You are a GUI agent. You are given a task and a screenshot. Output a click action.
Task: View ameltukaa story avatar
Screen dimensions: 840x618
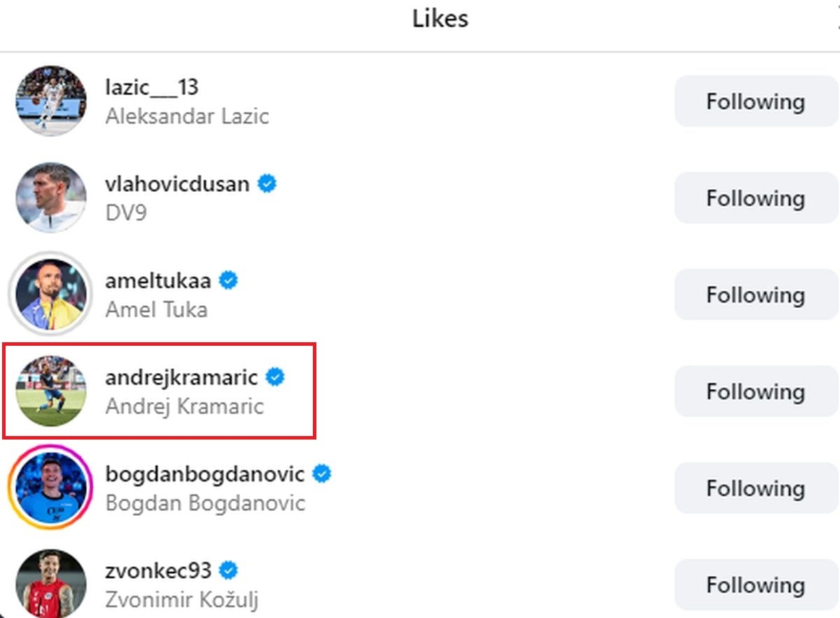pyautogui.click(x=51, y=294)
